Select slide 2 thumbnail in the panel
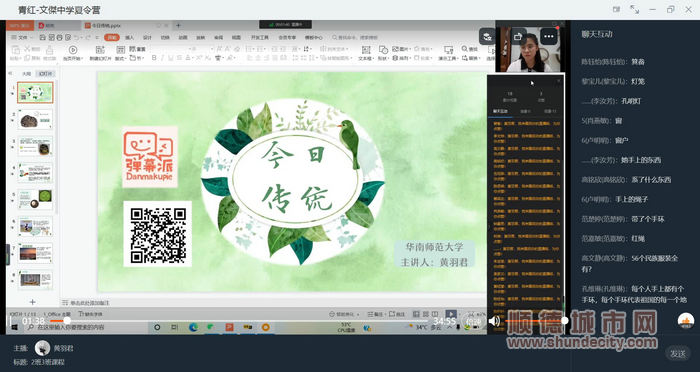 pos(35,120)
